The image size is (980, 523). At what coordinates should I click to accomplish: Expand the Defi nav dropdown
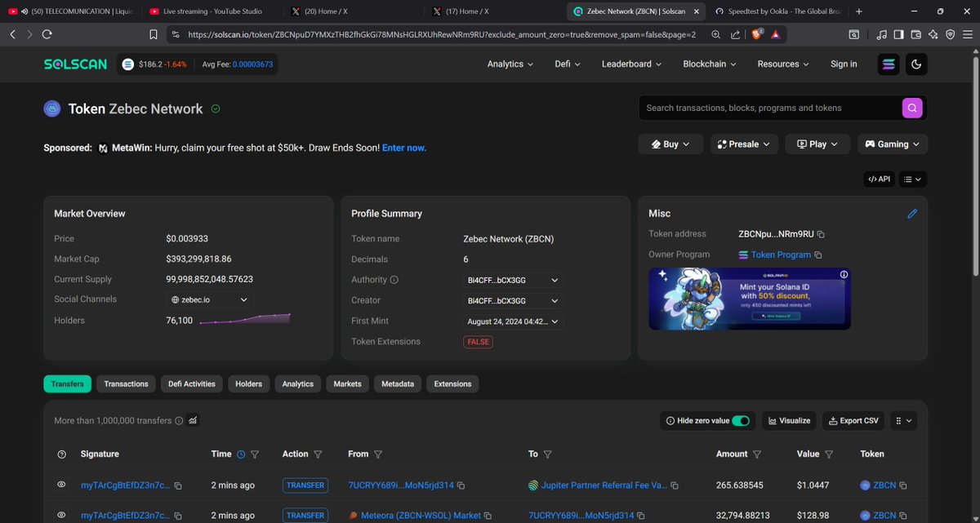[x=568, y=64]
